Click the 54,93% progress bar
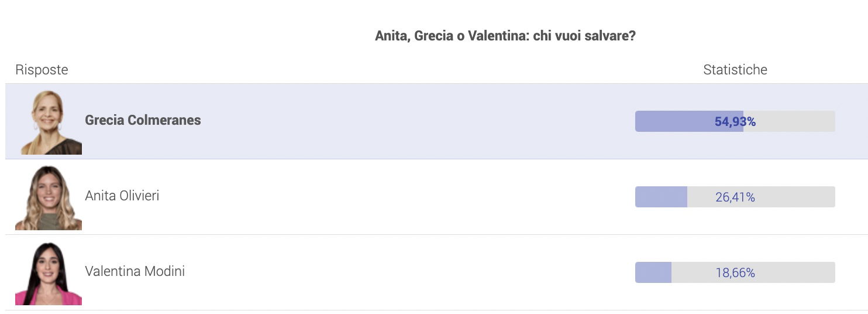The image size is (868, 314). click(735, 121)
